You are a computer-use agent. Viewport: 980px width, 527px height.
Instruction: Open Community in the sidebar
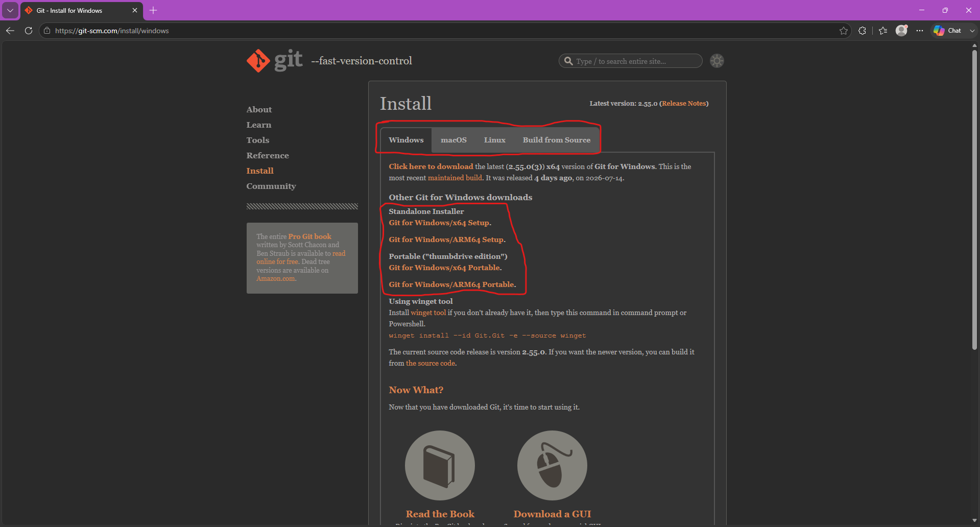coord(271,186)
